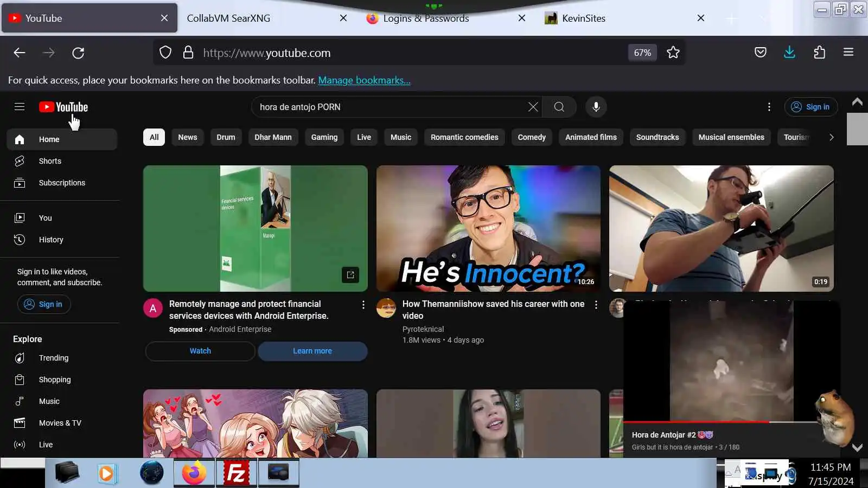The height and width of the screenshot is (488, 868).
Task: Bookmark this page with the star
Action: coord(673,53)
